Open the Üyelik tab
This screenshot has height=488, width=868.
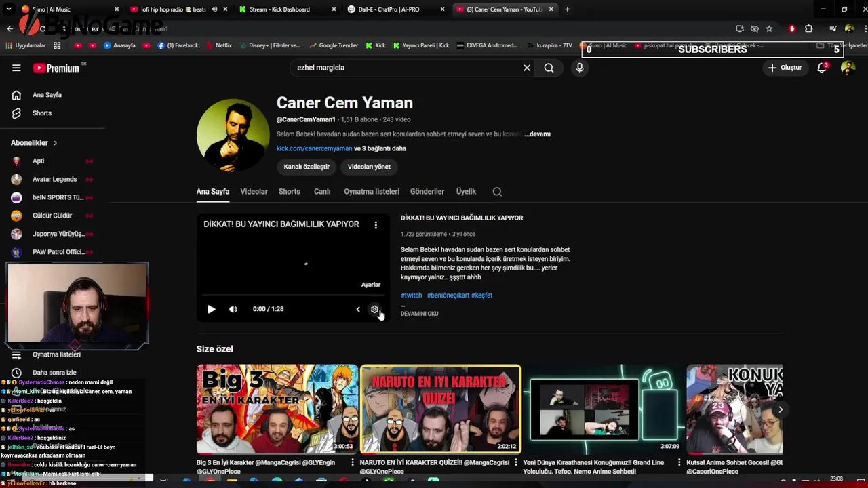(466, 192)
